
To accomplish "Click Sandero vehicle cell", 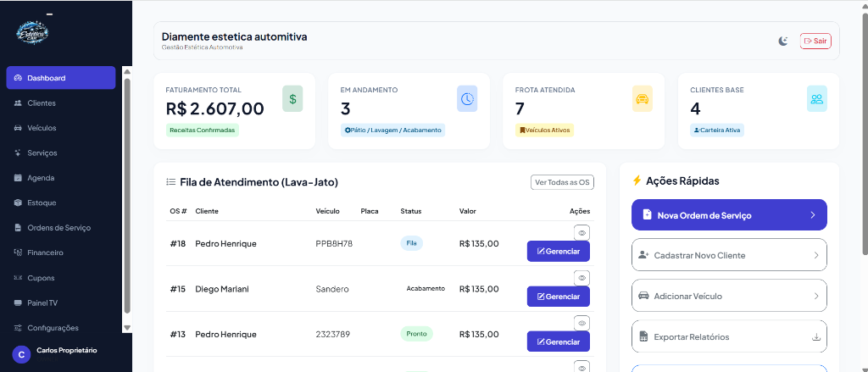I will [x=332, y=289].
